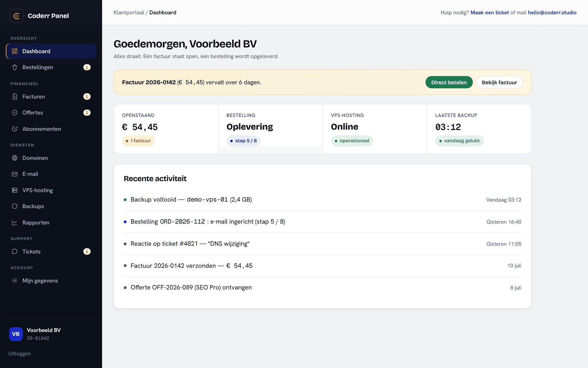This screenshot has width=588, height=368.
Task: Open the Tickets support page
Action: (x=51, y=251)
